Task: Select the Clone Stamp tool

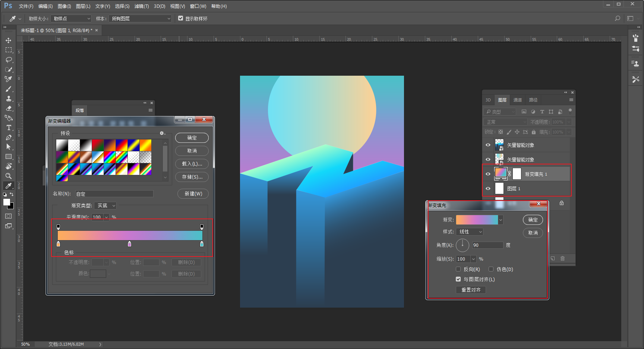Action: 9,98
